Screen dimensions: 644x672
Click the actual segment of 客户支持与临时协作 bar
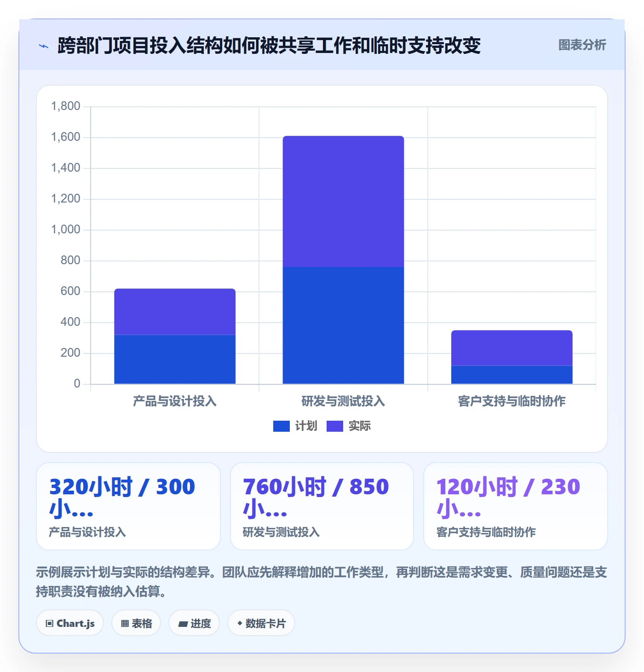pyautogui.click(x=512, y=348)
